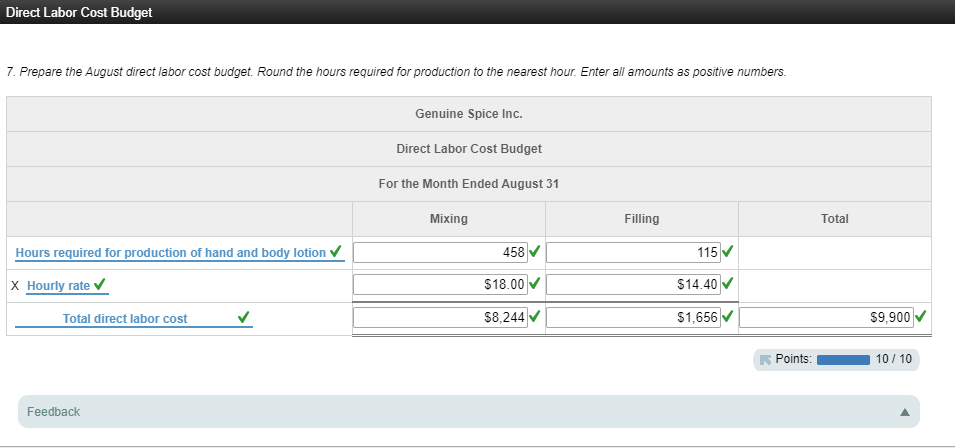Select the Filling hourly rate field $14.40
Screen dimensions: 955x448
633,285
